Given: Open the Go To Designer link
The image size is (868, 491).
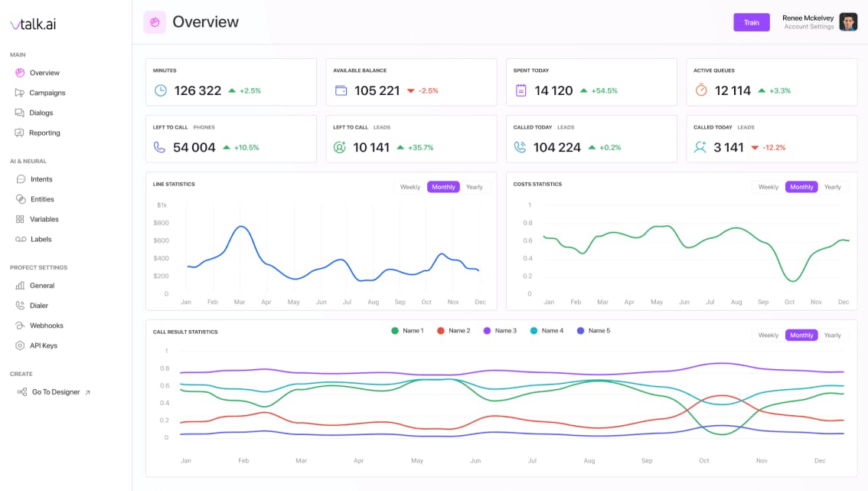Looking at the screenshot, I should pos(55,391).
